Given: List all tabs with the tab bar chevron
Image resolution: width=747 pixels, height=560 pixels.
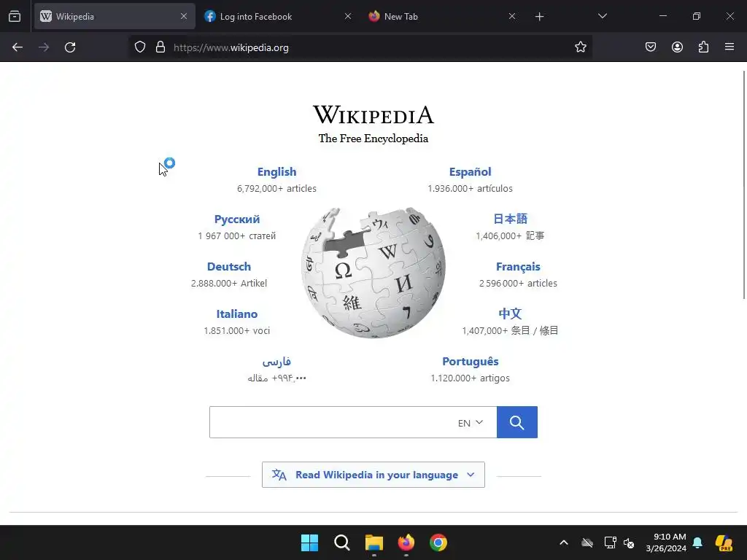Looking at the screenshot, I should click(602, 17).
